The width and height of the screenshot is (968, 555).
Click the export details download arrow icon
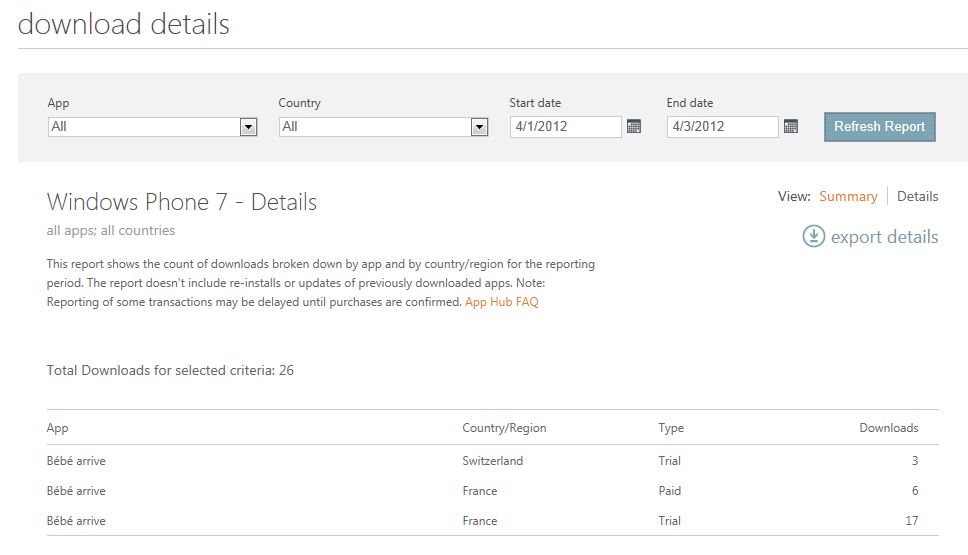813,237
